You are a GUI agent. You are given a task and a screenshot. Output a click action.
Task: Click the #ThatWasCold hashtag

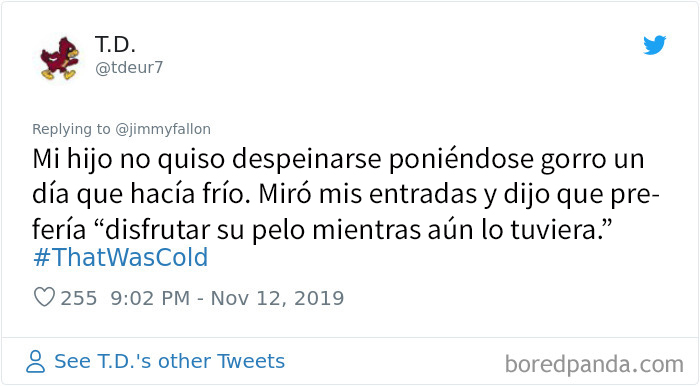point(121,257)
